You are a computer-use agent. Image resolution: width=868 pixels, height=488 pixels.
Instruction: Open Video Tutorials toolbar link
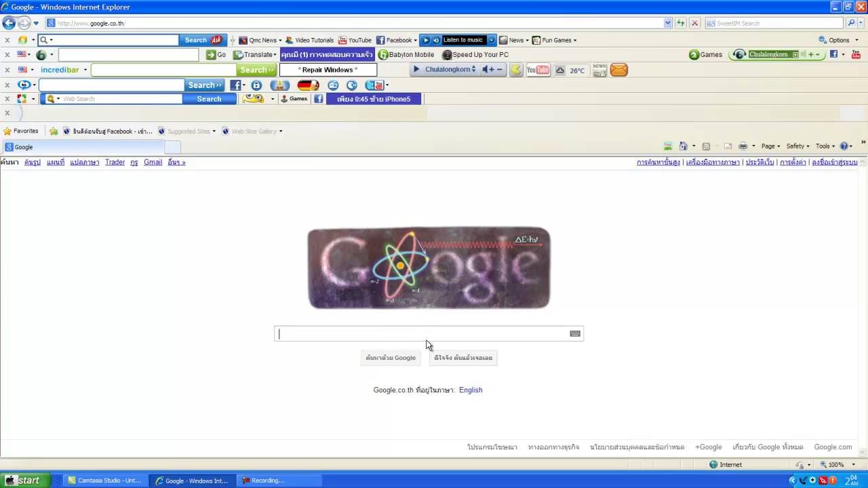309,40
